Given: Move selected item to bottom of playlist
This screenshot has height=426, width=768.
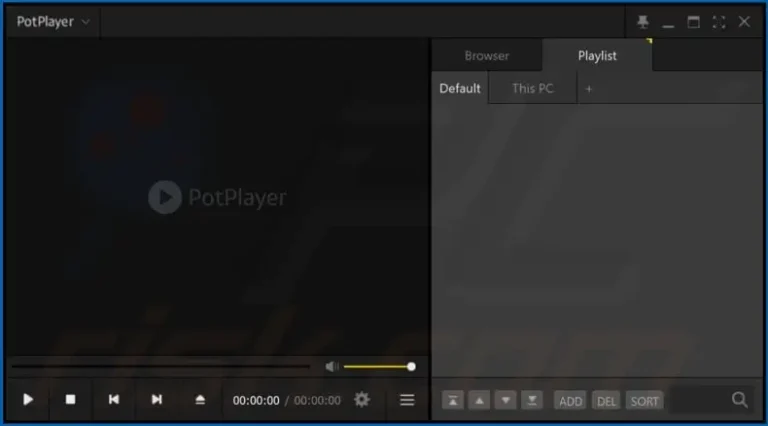Looking at the screenshot, I should click(532, 401).
